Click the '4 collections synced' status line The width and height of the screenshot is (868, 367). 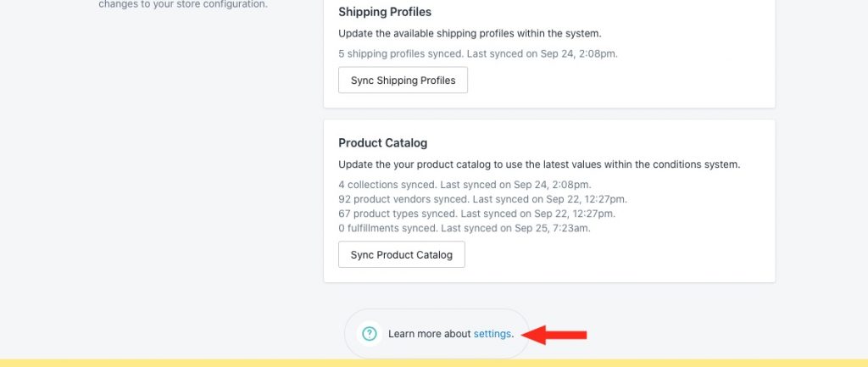click(x=465, y=184)
